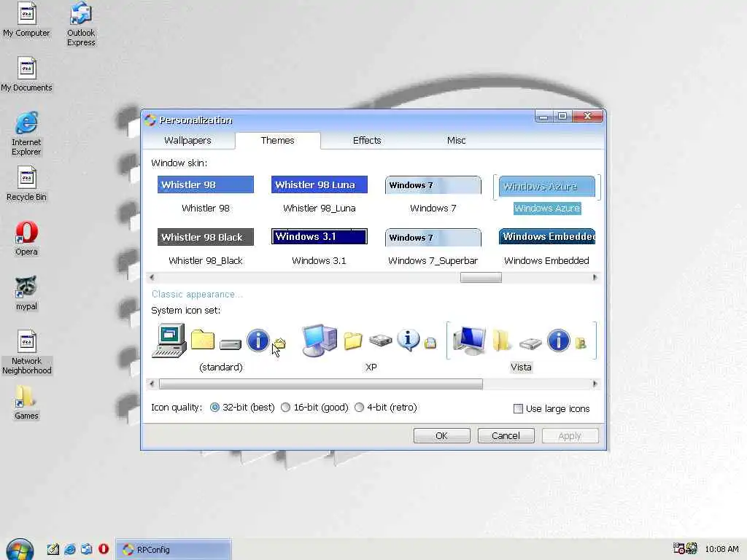Minimize the Personalization window
This screenshot has height=560, width=747.
pos(543,116)
